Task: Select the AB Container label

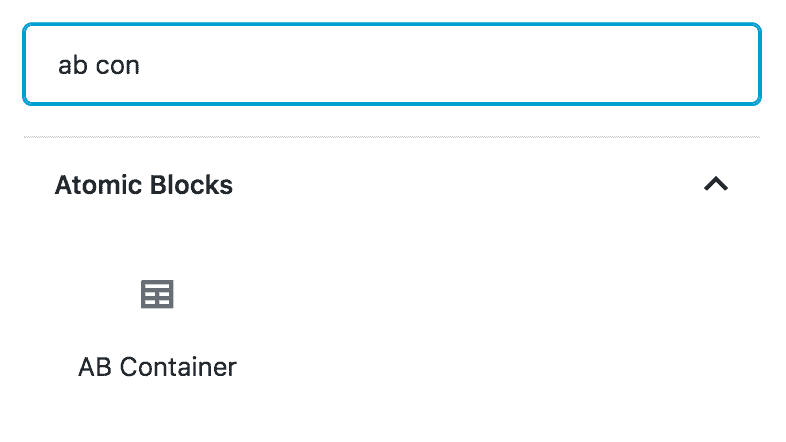Action: (157, 367)
